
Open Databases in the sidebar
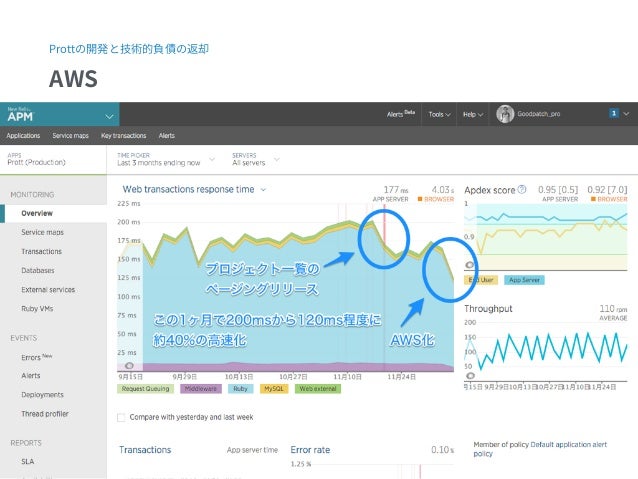click(x=37, y=270)
